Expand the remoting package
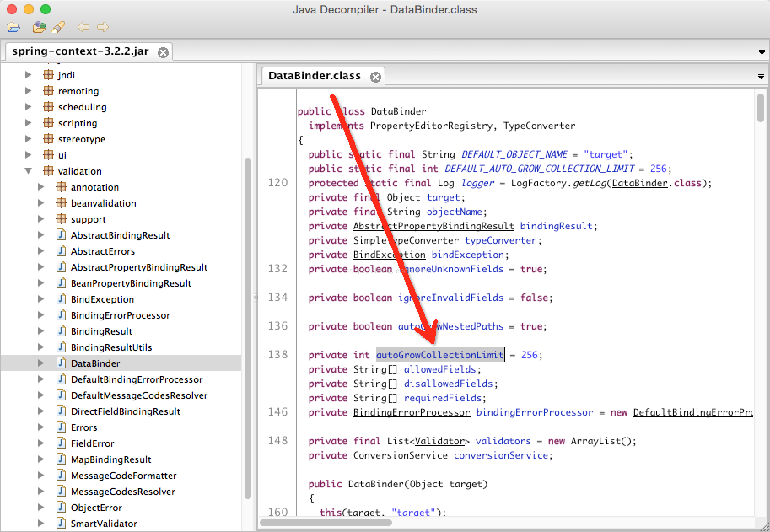Screen dimensions: 770x532 click(28, 91)
